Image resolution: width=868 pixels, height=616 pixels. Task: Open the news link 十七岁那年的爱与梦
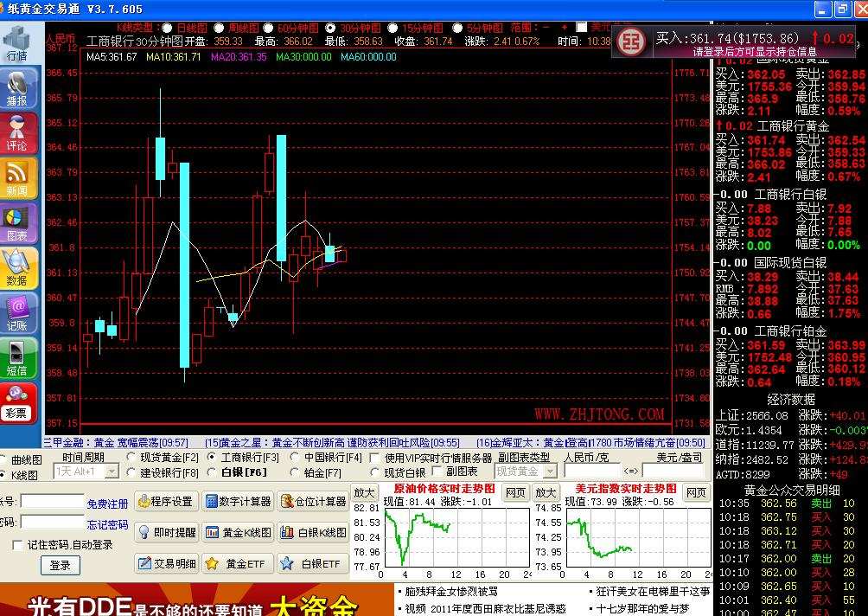(642, 608)
